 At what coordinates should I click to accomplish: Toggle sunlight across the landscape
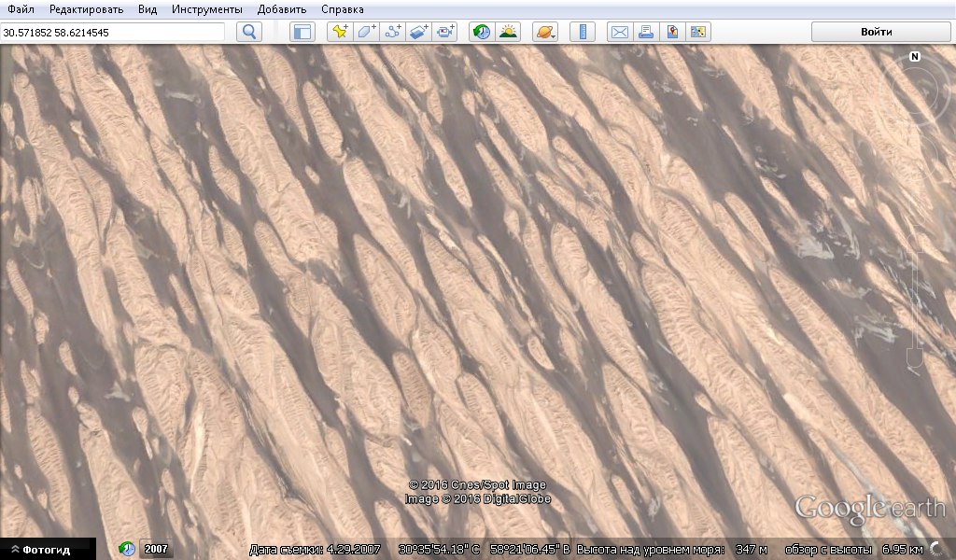point(508,32)
